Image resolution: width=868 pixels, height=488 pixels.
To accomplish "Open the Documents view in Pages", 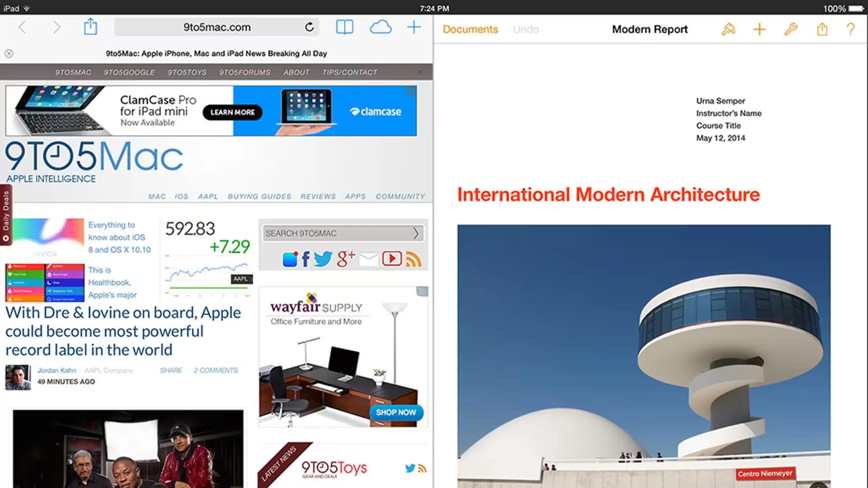I will tap(470, 29).
